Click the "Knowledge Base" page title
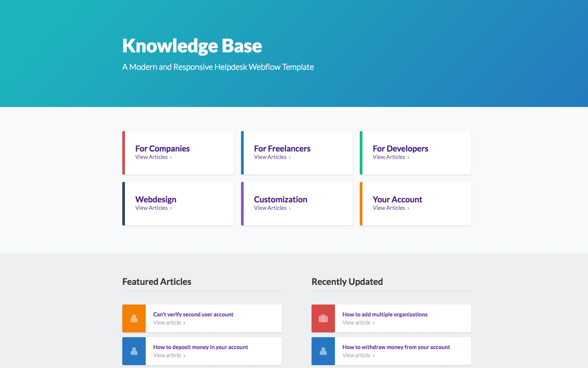The height and width of the screenshot is (368, 588). pyautogui.click(x=192, y=46)
